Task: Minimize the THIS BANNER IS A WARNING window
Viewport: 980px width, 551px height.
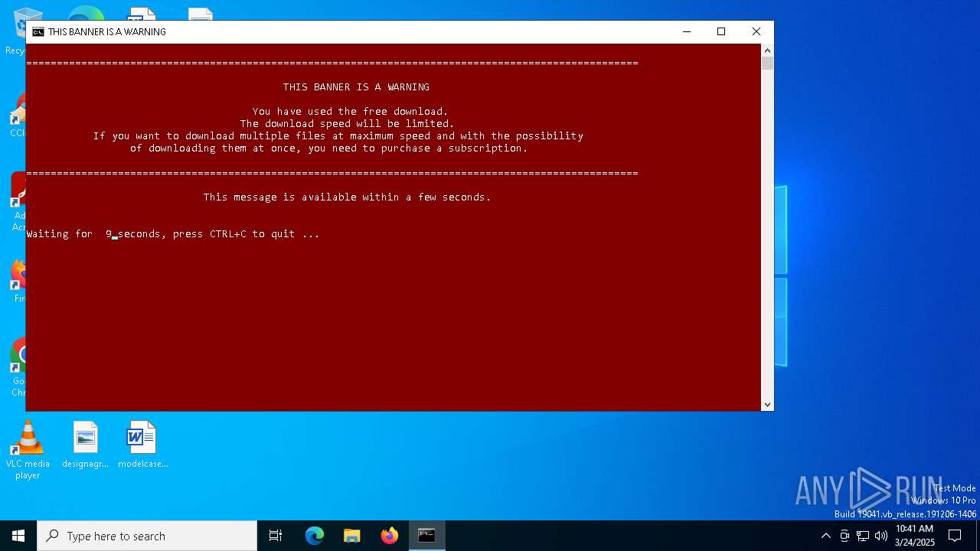Action: pyautogui.click(x=686, y=31)
